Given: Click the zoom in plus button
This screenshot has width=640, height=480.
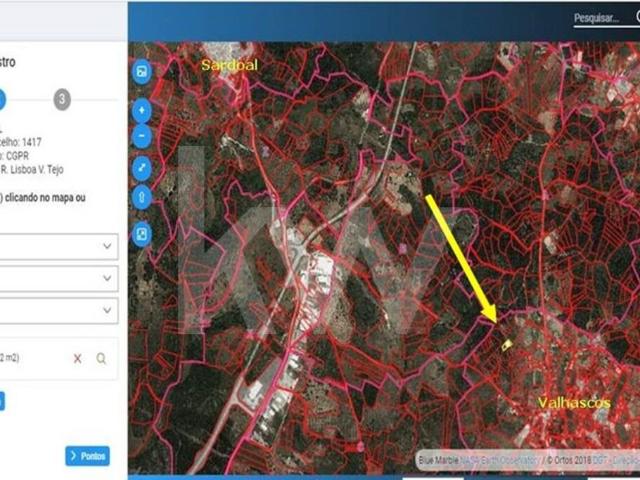Looking at the screenshot, I should tap(142, 109).
